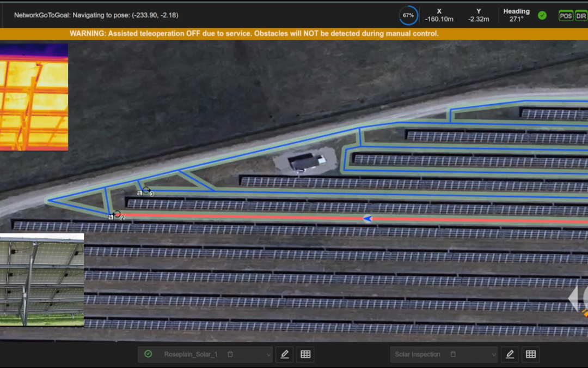Open the grid table for Solar Inspection
Screen dimensions: 588x368
click(x=531, y=354)
